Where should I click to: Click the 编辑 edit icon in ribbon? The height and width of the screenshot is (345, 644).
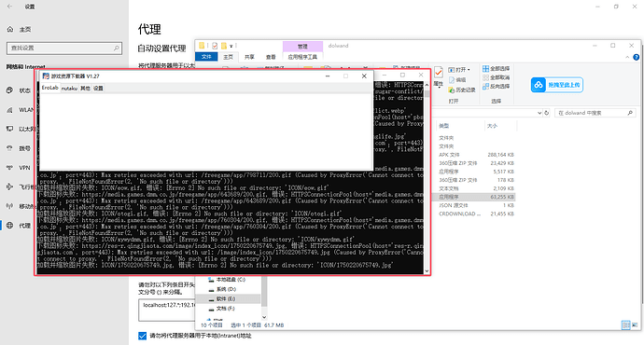pos(452,80)
